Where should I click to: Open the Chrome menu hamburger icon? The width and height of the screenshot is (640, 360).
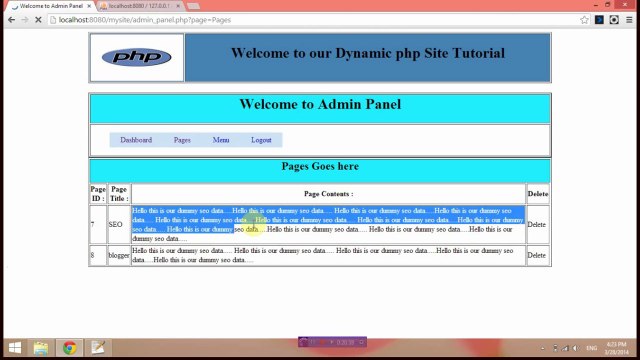[x=629, y=20]
